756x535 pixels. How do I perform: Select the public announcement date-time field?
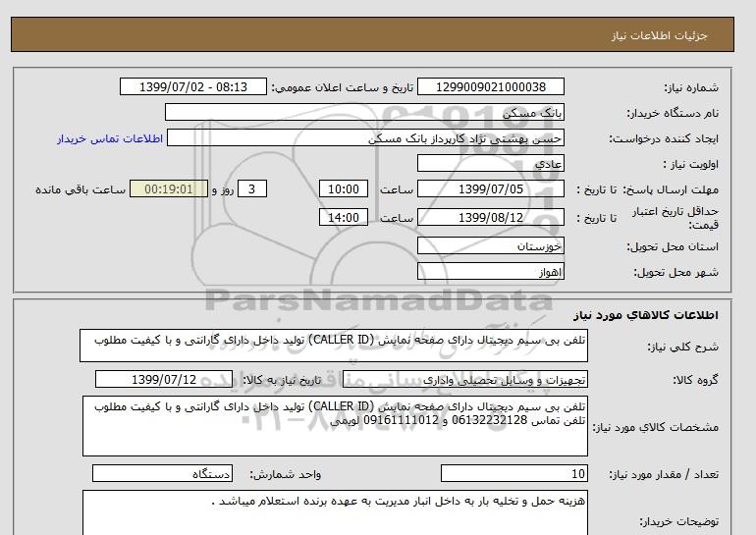(192, 87)
